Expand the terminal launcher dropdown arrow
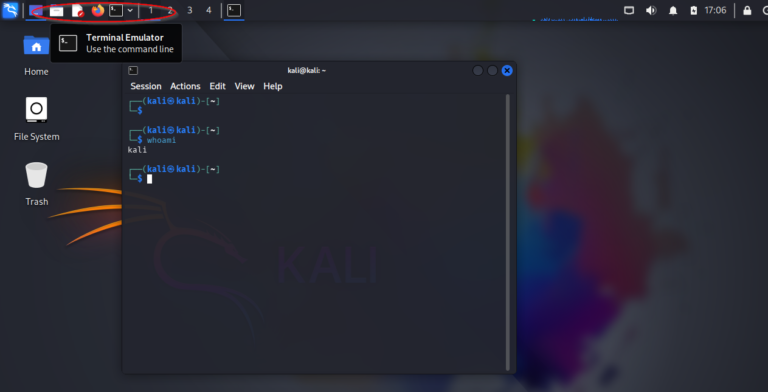 (130, 10)
